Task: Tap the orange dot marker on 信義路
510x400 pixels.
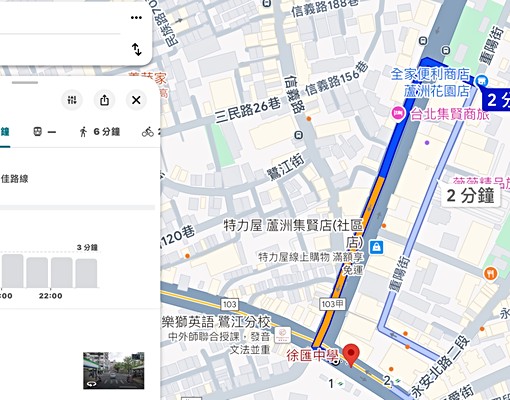Action: click(x=309, y=119)
